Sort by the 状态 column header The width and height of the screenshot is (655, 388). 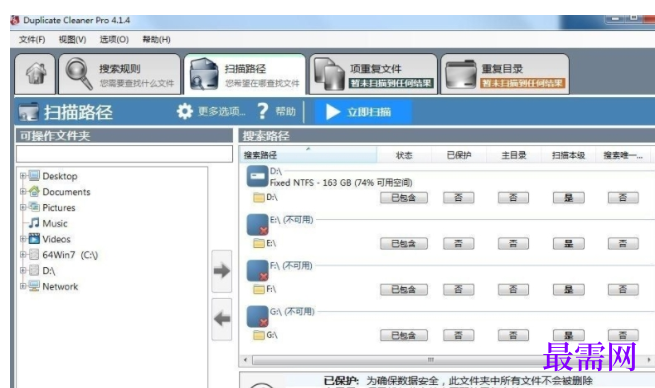pyautogui.click(x=404, y=155)
